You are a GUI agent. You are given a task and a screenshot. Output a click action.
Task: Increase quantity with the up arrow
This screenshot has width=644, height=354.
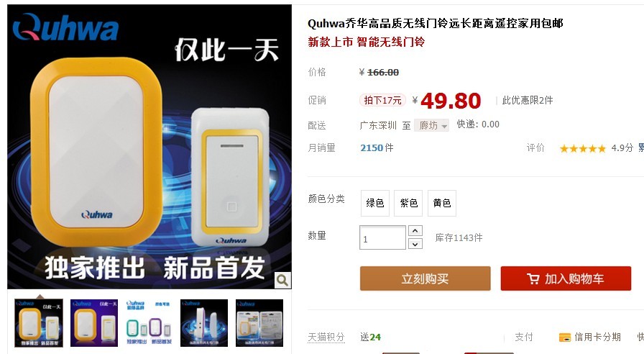pyautogui.click(x=415, y=231)
